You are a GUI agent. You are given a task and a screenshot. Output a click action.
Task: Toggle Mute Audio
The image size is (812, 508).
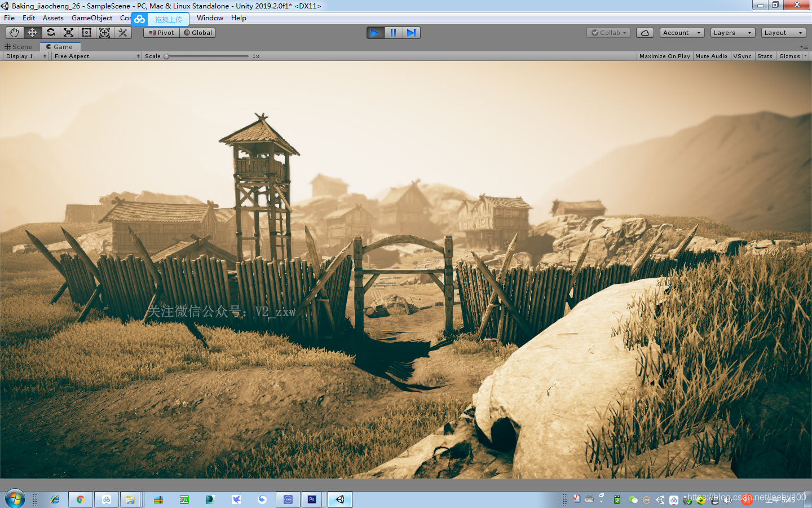point(711,56)
